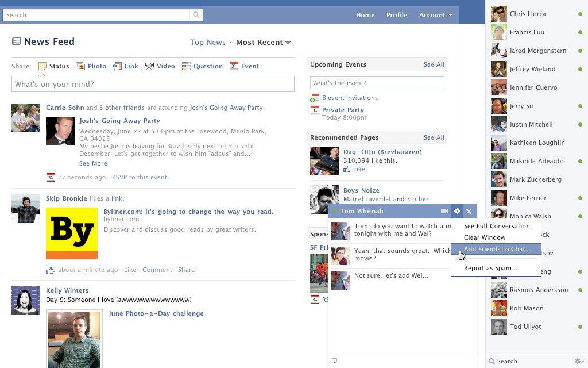Select Add Friends to Chat from the menu
588x368 pixels.
coord(496,249)
